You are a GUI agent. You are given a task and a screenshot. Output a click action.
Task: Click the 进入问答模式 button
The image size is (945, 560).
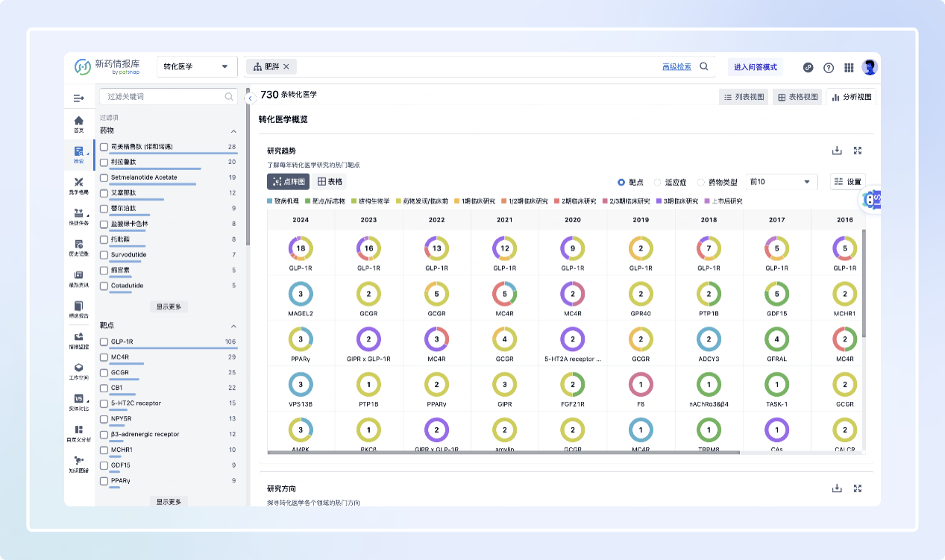[x=755, y=67]
